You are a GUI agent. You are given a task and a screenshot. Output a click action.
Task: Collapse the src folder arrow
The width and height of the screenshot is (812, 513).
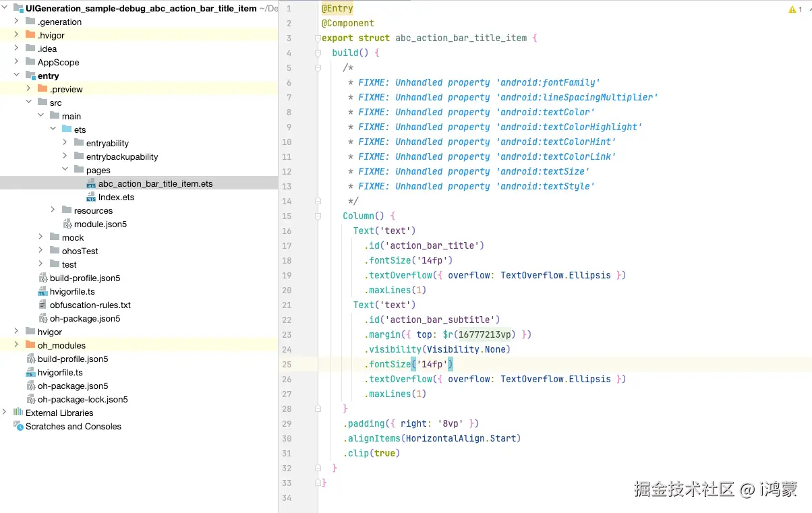[30, 102]
